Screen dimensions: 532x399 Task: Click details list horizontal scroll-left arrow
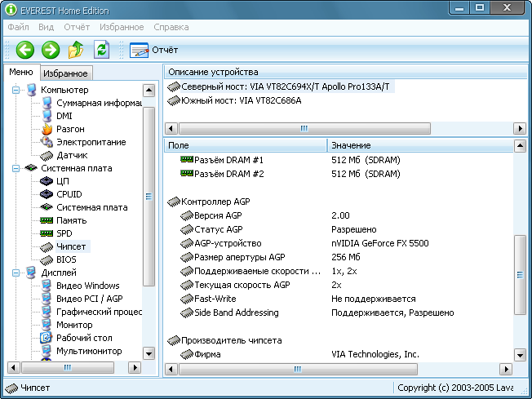click(171, 369)
